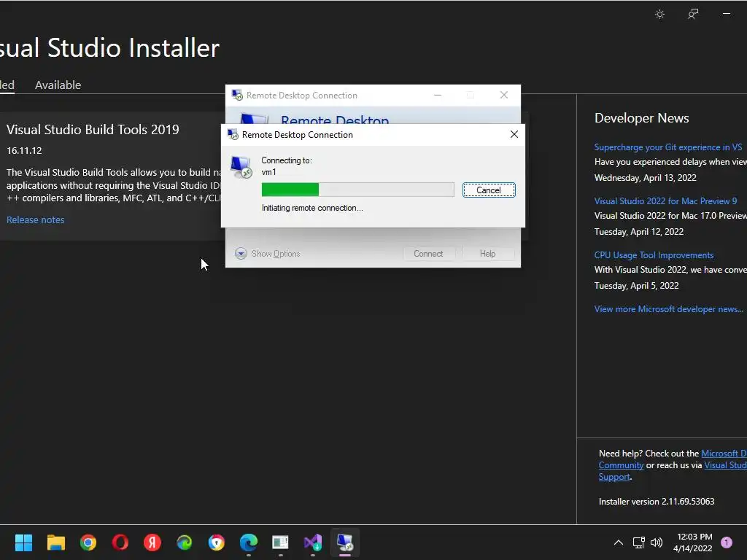Close the background Remote Desktop Connection window
This screenshot has width=747, height=560.
tap(504, 96)
